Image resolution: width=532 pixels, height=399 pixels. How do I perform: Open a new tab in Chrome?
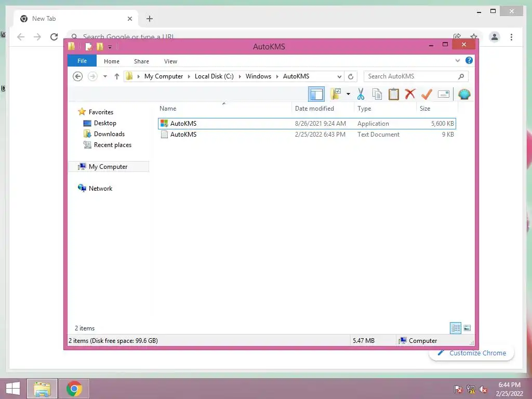coord(150,19)
